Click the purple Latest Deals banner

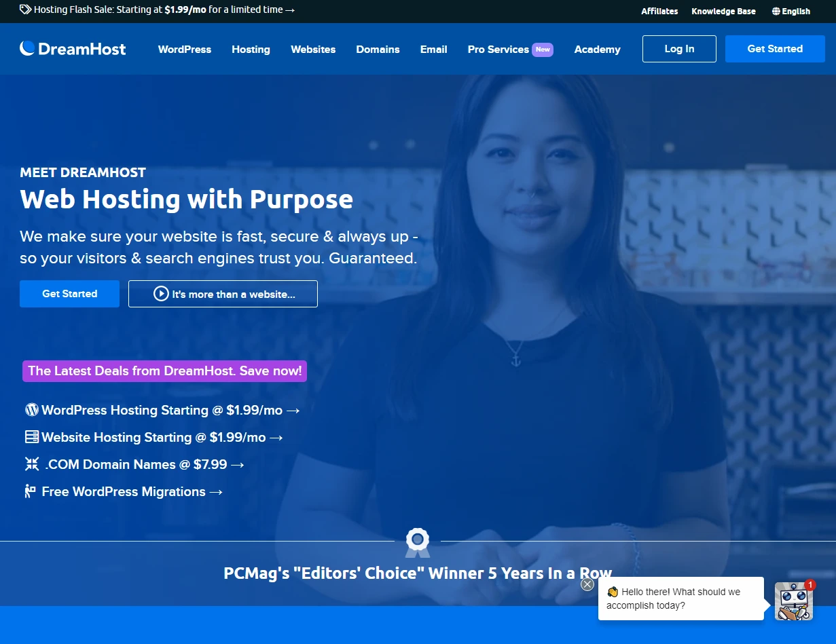coord(164,371)
